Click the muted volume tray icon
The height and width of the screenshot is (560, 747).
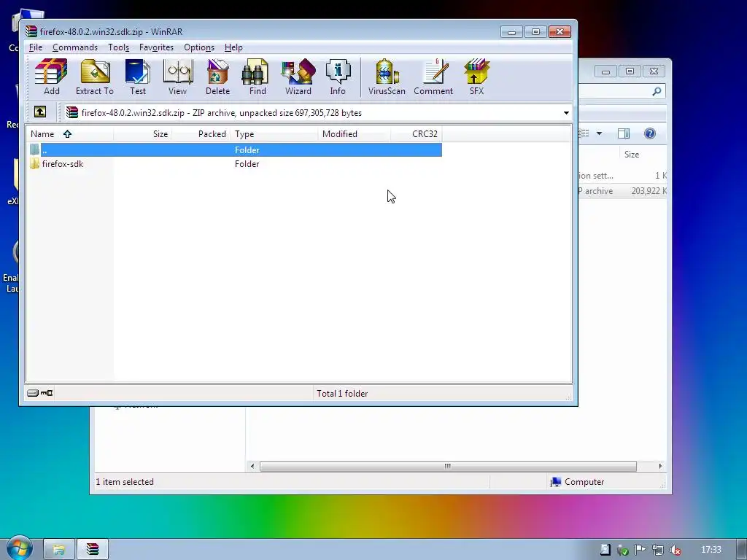coord(676,550)
